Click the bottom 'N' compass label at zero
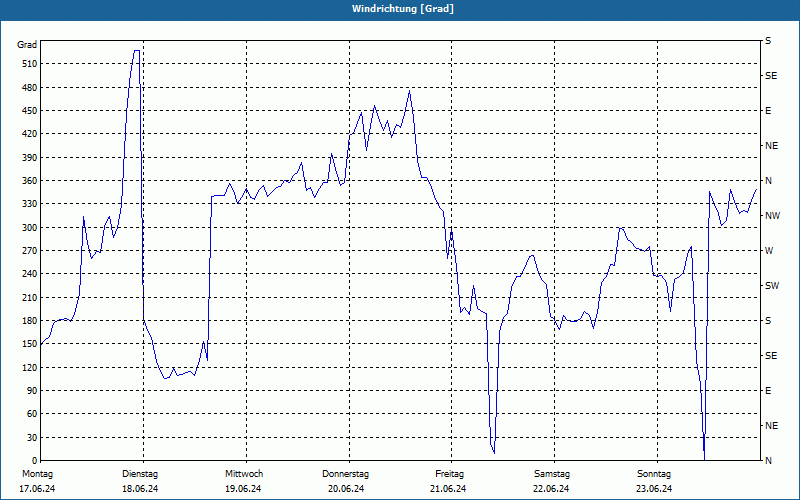The image size is (800, 500). pyautogui.click(x=768, y=461)
